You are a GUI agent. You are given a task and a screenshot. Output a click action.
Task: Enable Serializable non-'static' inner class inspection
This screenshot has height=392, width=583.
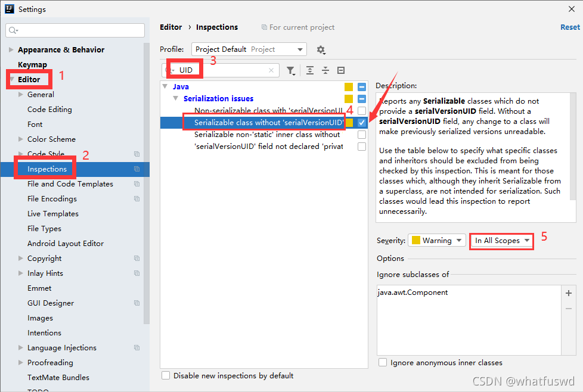pyautogui.click(x=362, y=135)
